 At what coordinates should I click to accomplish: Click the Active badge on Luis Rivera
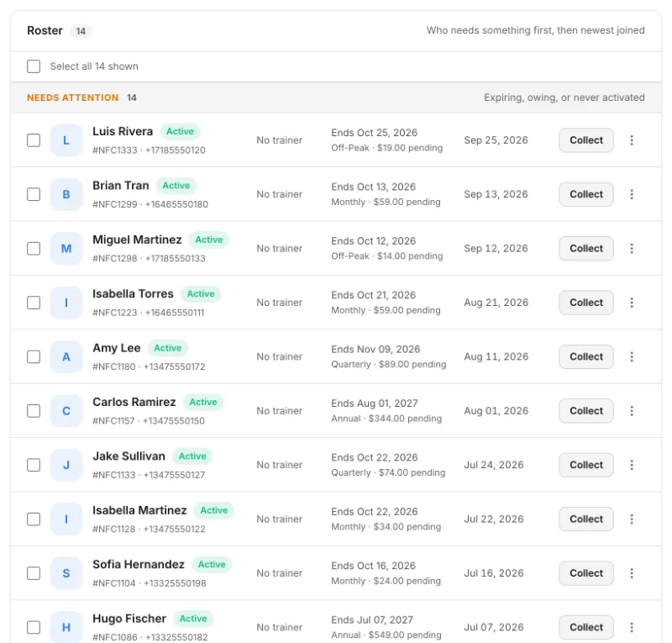(180, 131)
